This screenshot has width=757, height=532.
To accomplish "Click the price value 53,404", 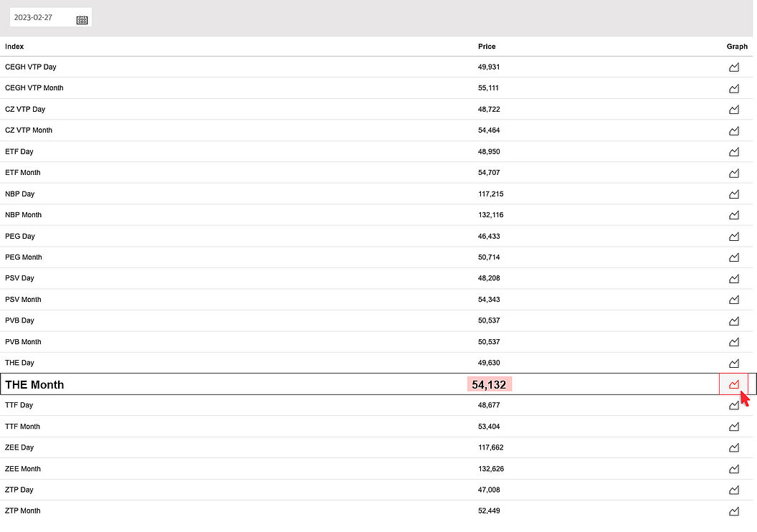I will (489, 427).
